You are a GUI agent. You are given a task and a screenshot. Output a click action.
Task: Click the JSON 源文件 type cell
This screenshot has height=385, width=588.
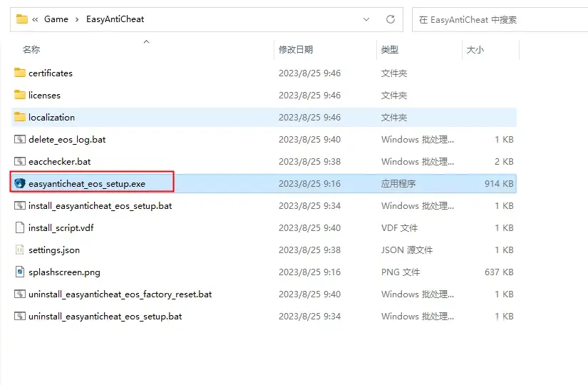pos(407,250)
